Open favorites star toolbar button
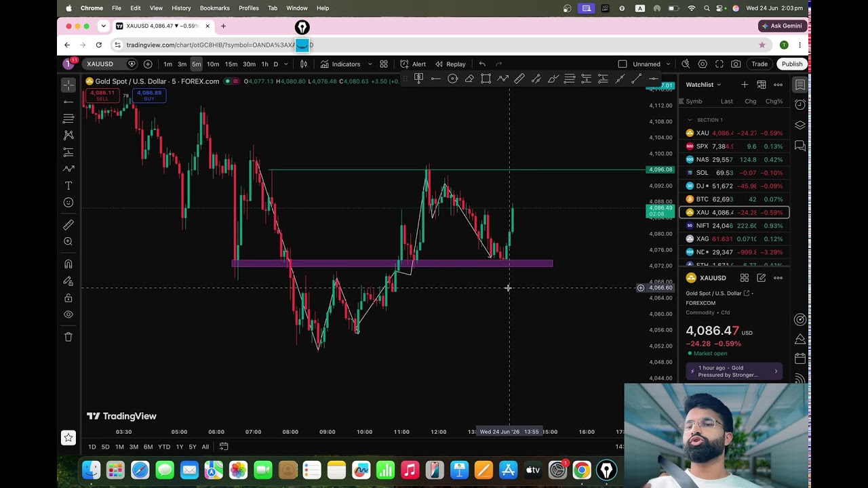Image resolution: width=868 pixels, height=488 pixels. click(x=68, y=438)
